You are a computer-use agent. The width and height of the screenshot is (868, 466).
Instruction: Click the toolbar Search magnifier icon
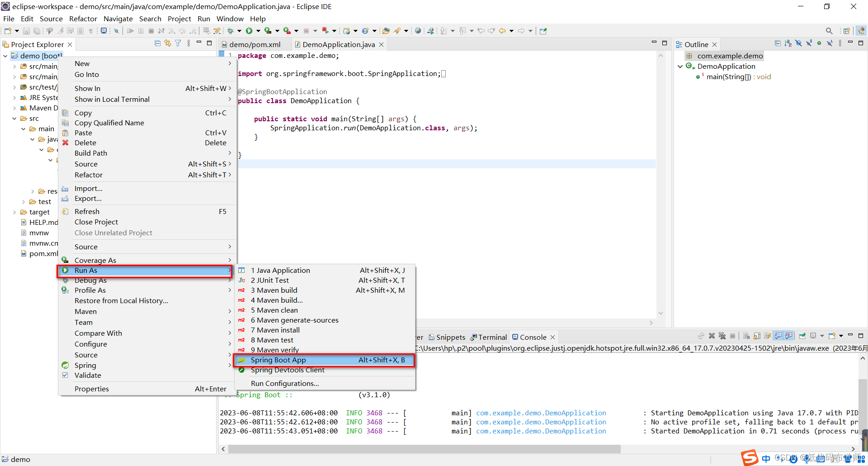(829, 31)
